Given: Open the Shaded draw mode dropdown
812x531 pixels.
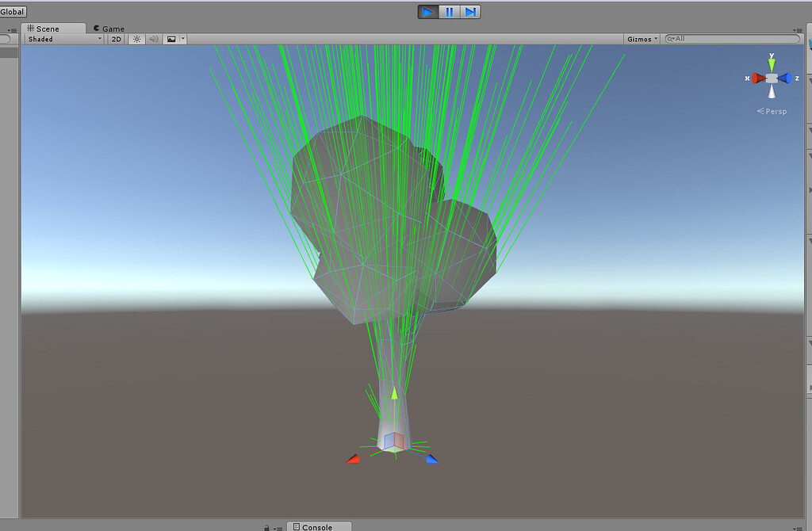Looking at the screenshot, I should [x=62, y=38].
